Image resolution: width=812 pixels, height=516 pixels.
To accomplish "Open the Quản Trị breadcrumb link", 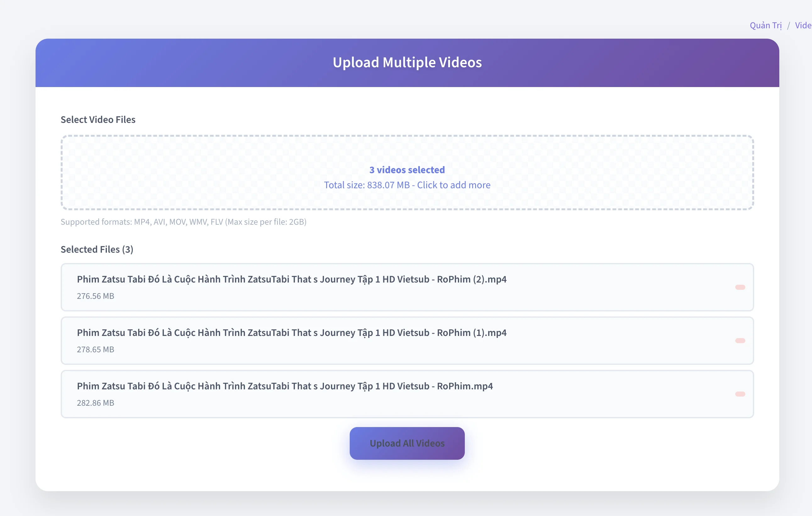I will tap(765, 26).
